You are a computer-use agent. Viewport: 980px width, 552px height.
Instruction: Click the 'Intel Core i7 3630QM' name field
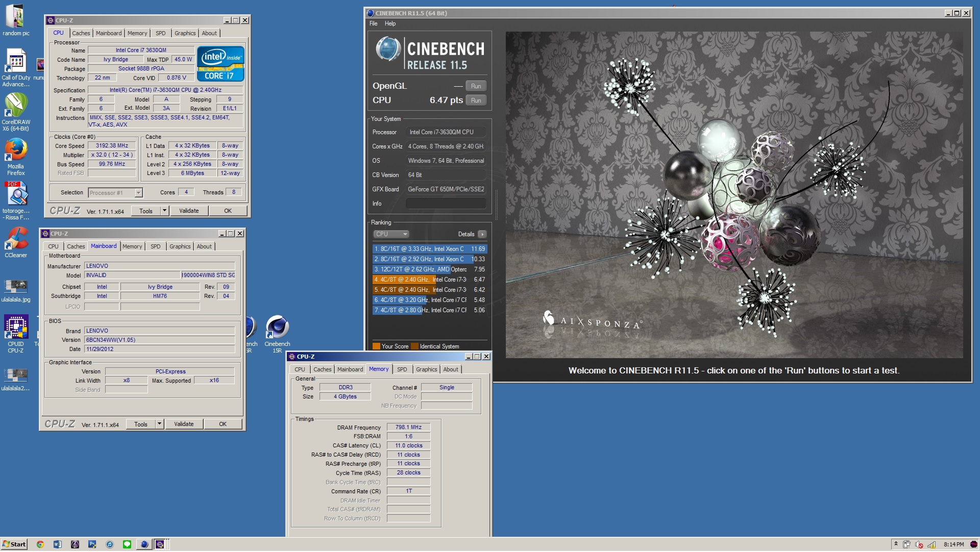141,51
